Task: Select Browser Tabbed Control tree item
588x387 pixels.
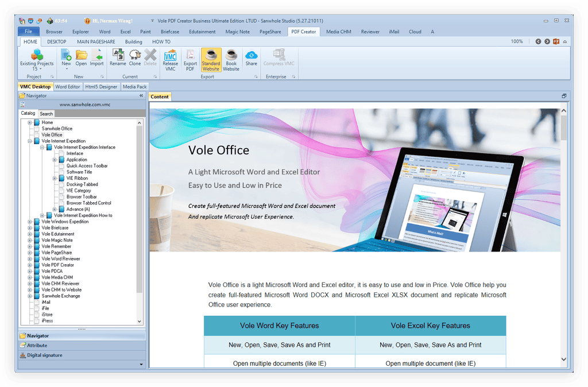Action: coord(89,203)
